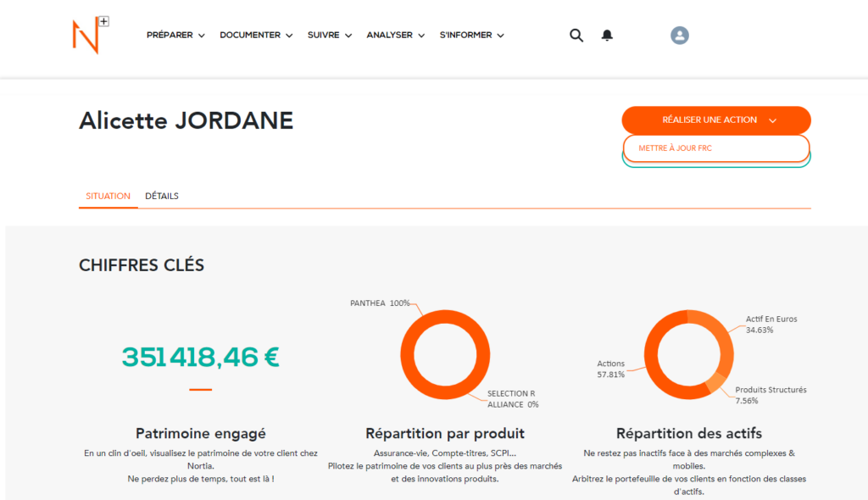
Task: Open the search magnifier icon
Action: (x=576, y=36)
